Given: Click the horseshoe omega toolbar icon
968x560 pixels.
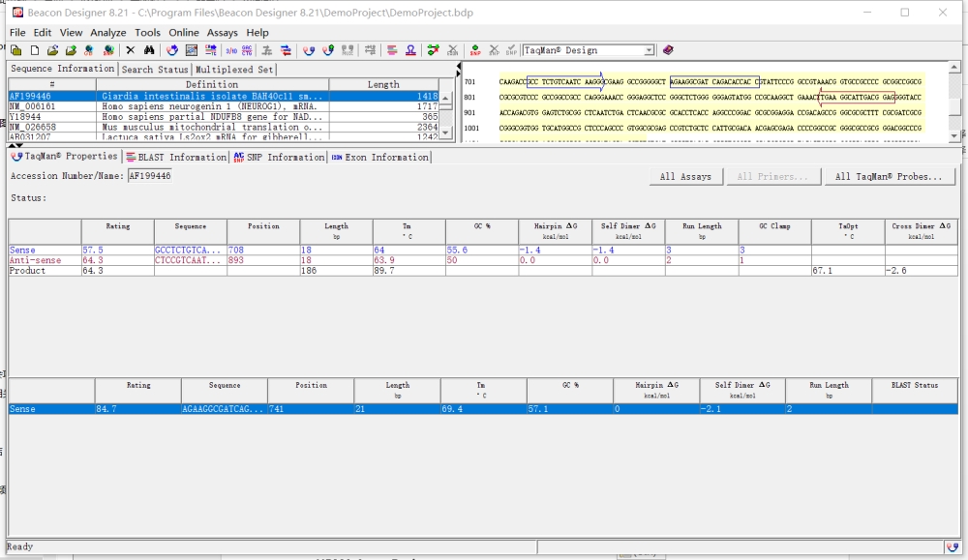Looking at the screenshot, I should point(410,50).
